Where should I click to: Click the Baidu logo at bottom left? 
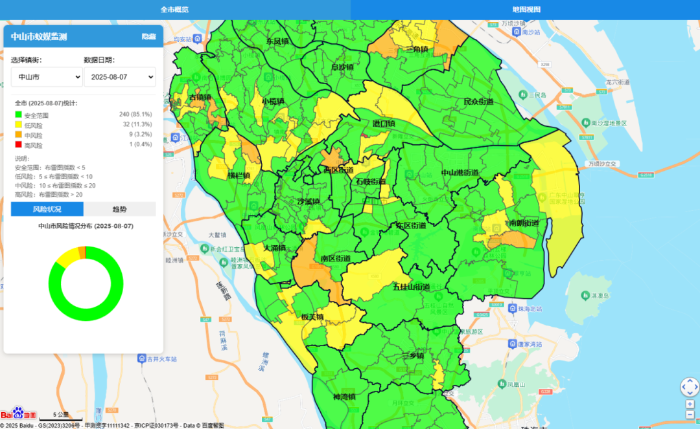click(18, 413)
